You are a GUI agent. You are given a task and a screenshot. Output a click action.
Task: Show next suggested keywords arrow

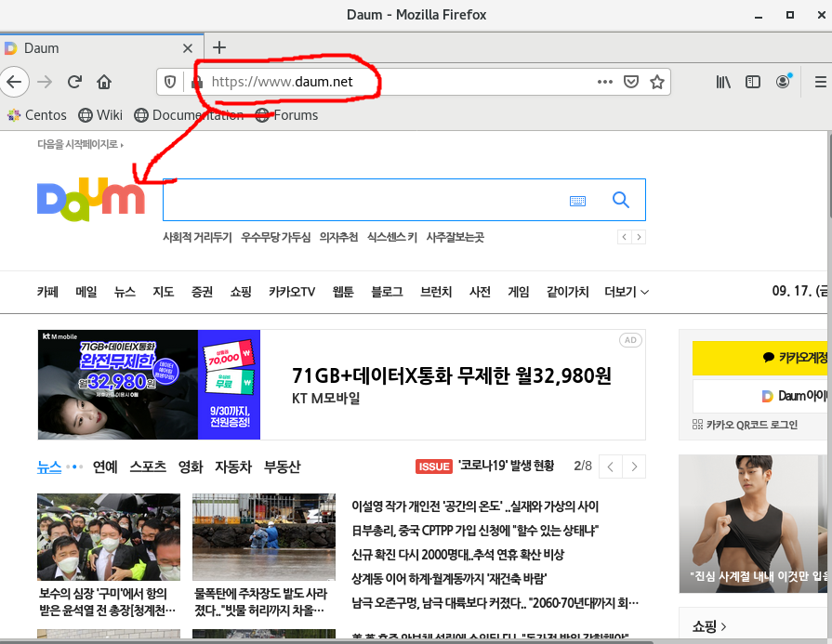(639, 237)
